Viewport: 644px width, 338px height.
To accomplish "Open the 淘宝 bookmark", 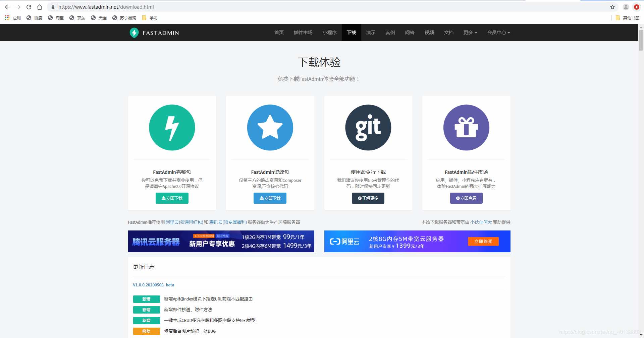I will (56, 18).
